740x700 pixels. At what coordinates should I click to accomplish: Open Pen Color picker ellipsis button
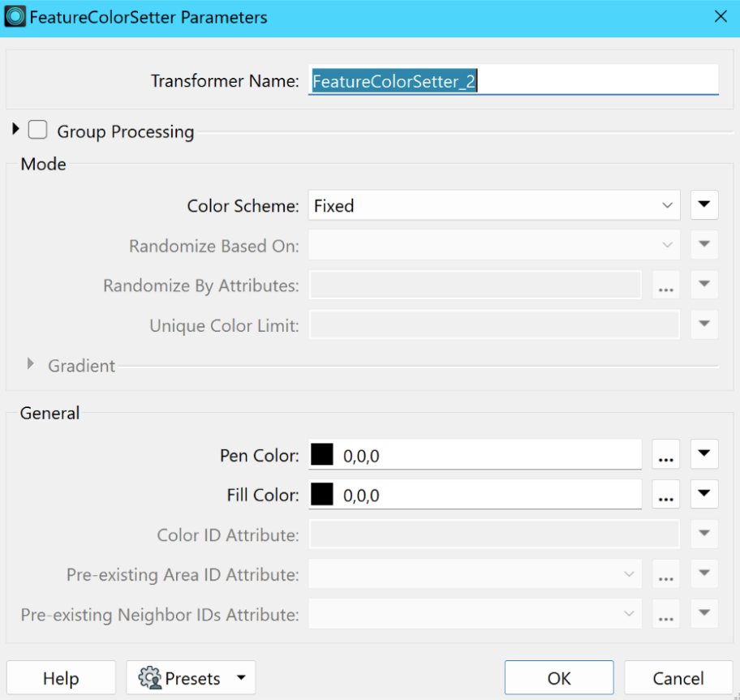pyautogui.click(x=666, y=456)
